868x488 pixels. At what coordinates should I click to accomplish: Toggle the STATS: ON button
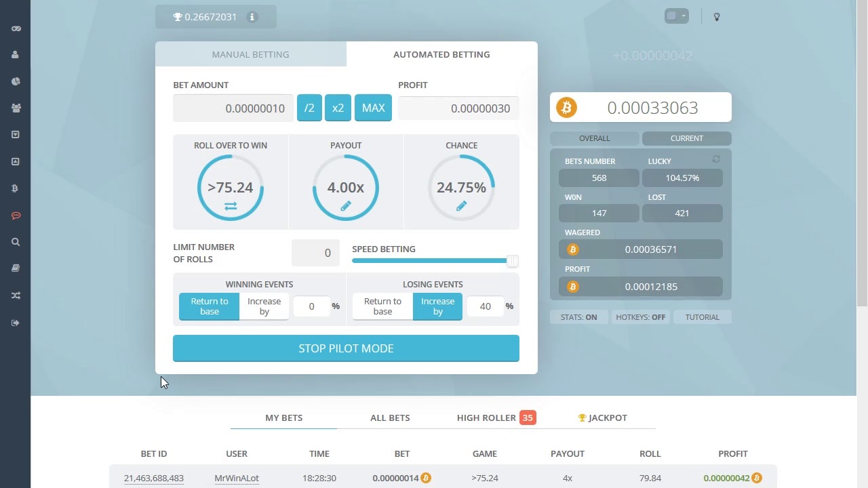(579, 317)
